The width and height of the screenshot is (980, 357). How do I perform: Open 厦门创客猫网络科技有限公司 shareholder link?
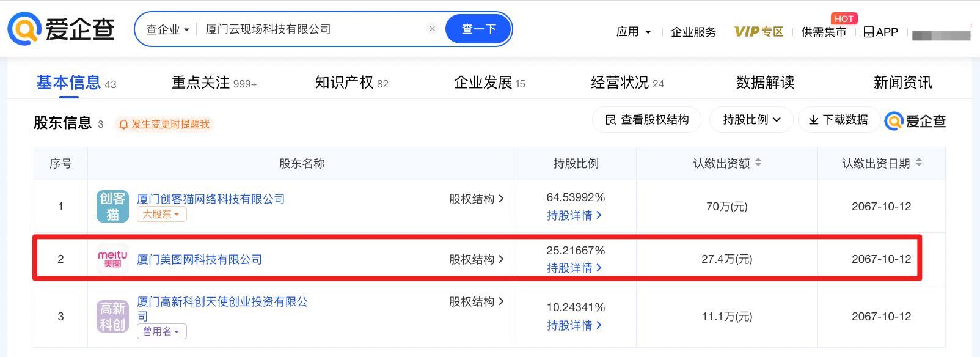point(211,199)
